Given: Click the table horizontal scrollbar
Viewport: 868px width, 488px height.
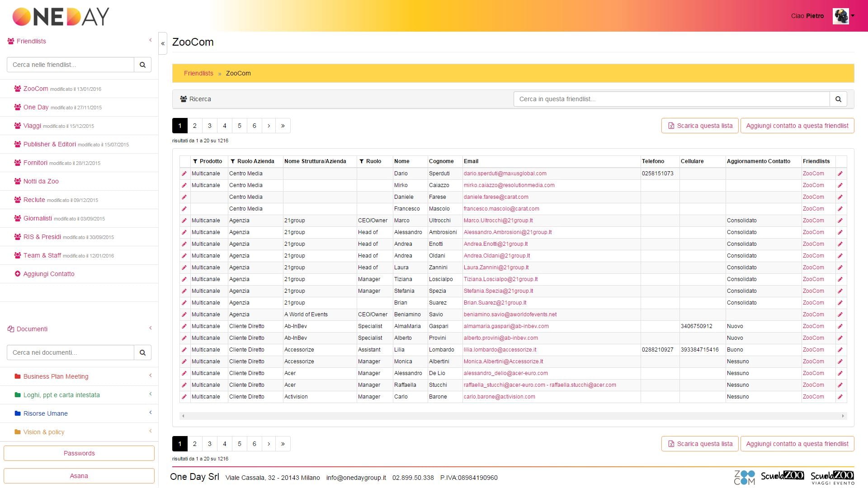Looking at the screenshot, I should 513,416.
